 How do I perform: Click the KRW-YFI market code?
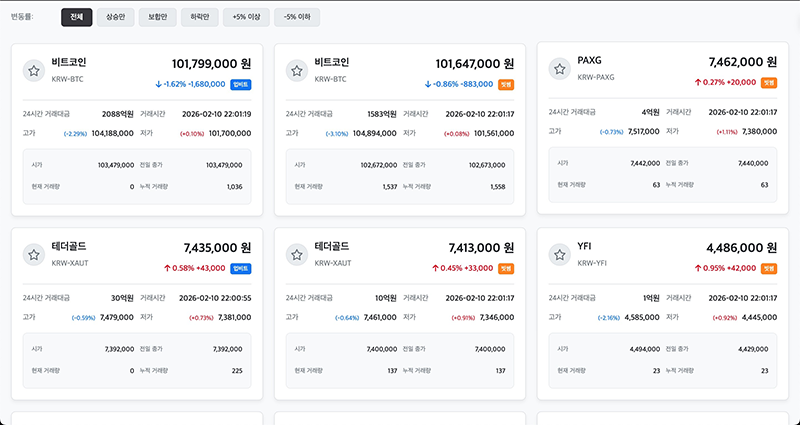pyautogui.click(x=592, y=263)
